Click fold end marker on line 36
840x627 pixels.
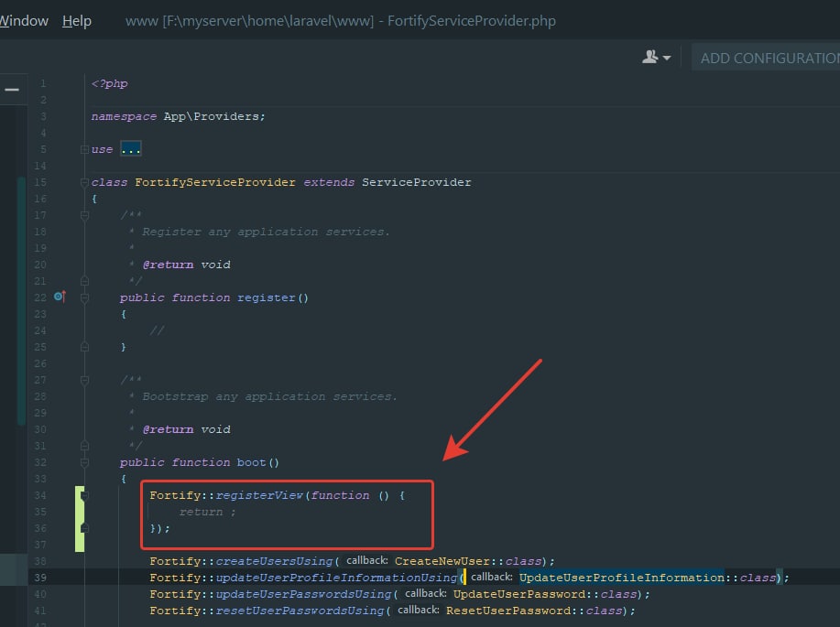coord(84,528)
